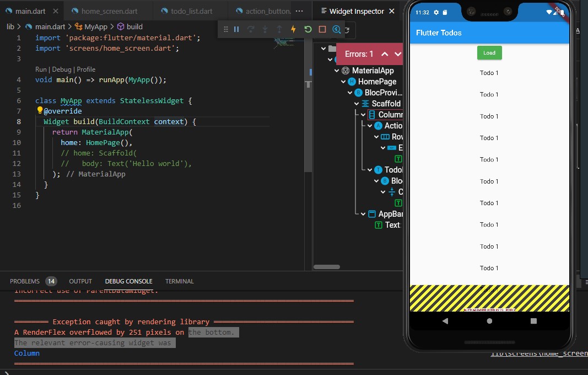This screenshot has width=588, height=375.
Task: Go to next error down arrow
Action: click(398, 54)
